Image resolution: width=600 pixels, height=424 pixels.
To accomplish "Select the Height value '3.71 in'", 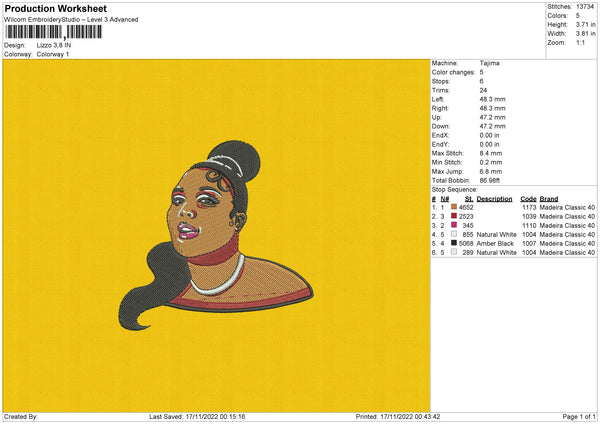I will (x=585, y=24).
